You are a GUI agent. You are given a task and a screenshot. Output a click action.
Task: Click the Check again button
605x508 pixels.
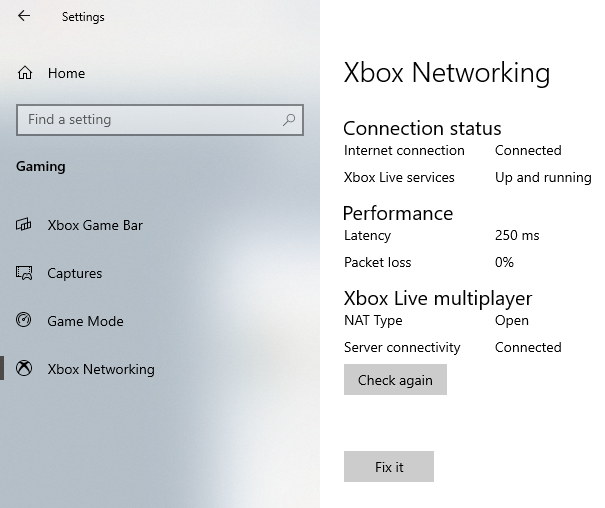[x=395, y=380]
